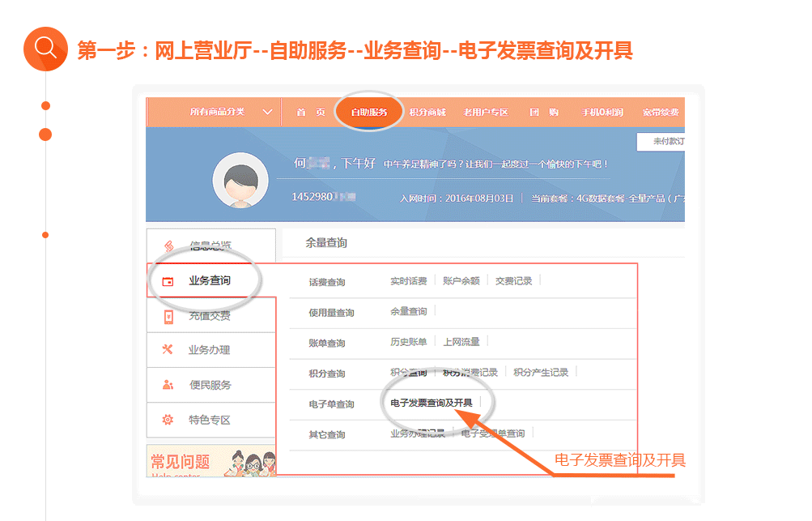Click the 使用量查询 row label
812x521 pixels.
point(331,313)
